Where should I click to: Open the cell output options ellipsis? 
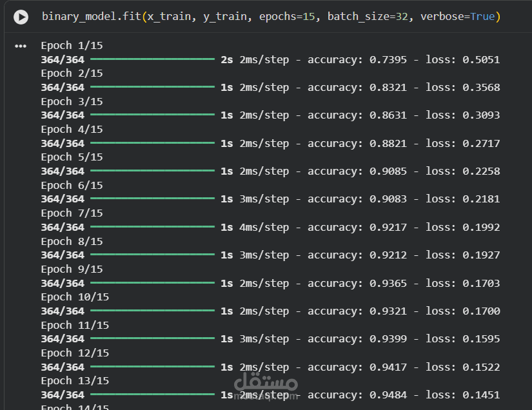[21, 46]
